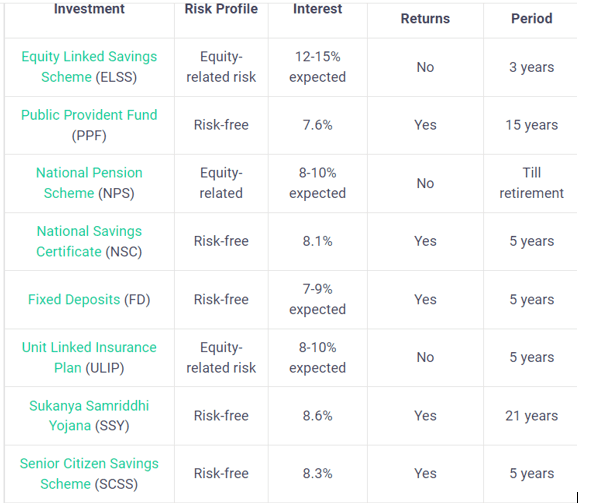Select the 8.1% interest cell
This screenshot has height=503, width=600.
click(x=318, y=241)
